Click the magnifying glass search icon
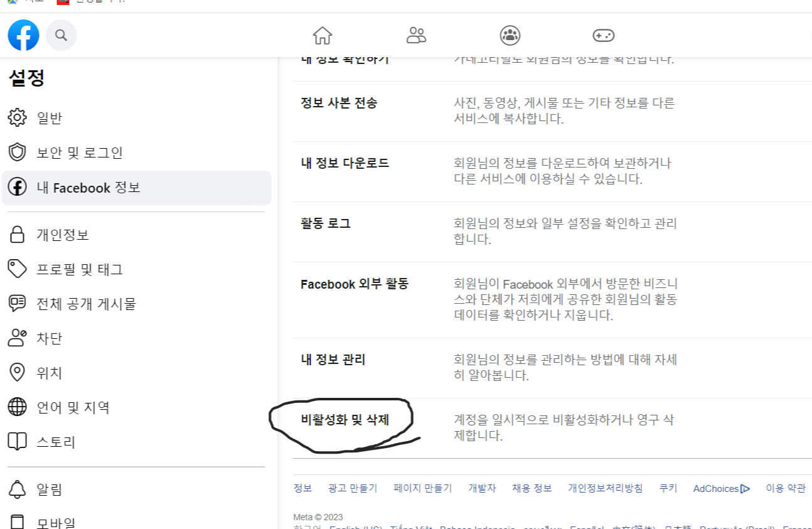Viewport: 812px width, 529px height. pos(61,35)
